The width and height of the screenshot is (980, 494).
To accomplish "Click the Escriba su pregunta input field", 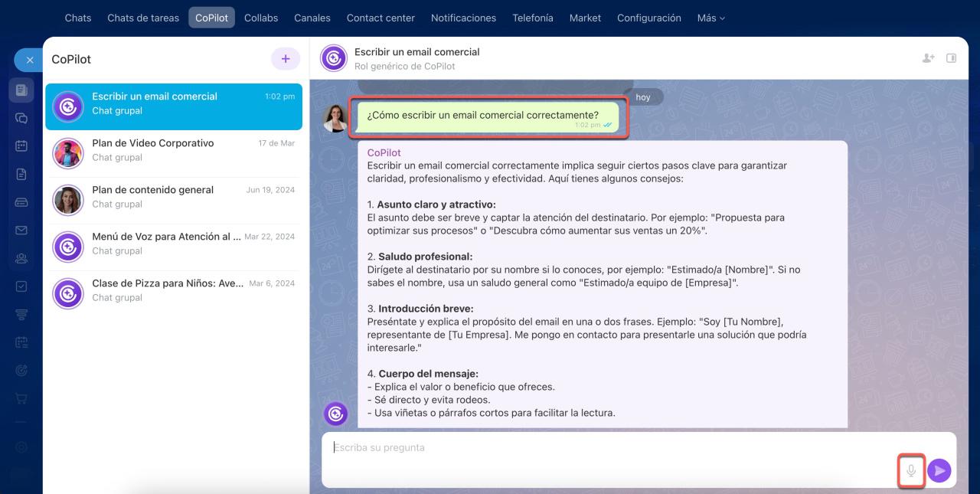I will click(x=536, y=447).
